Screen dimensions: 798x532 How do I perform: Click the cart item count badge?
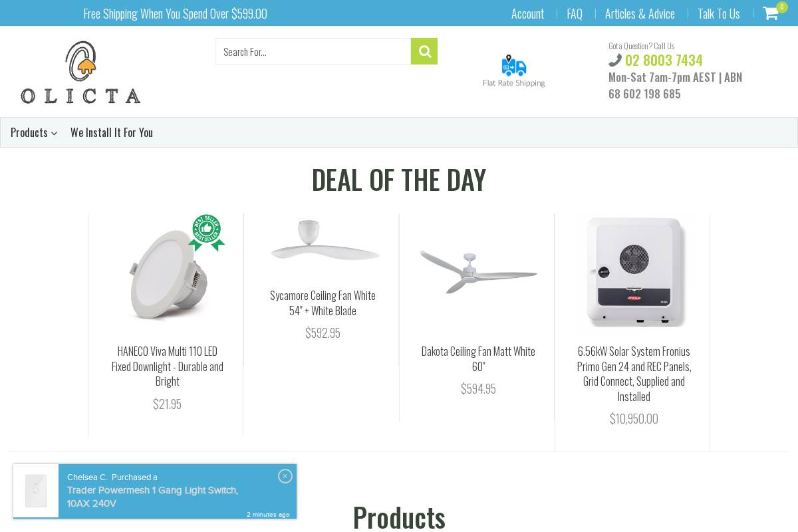pyautogui.click(x=781, y=7)
